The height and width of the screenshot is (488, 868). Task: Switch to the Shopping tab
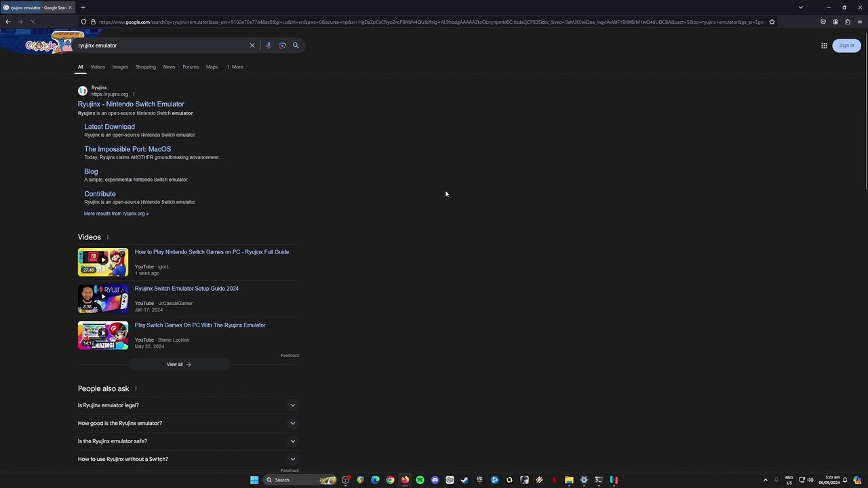(145, 67)
